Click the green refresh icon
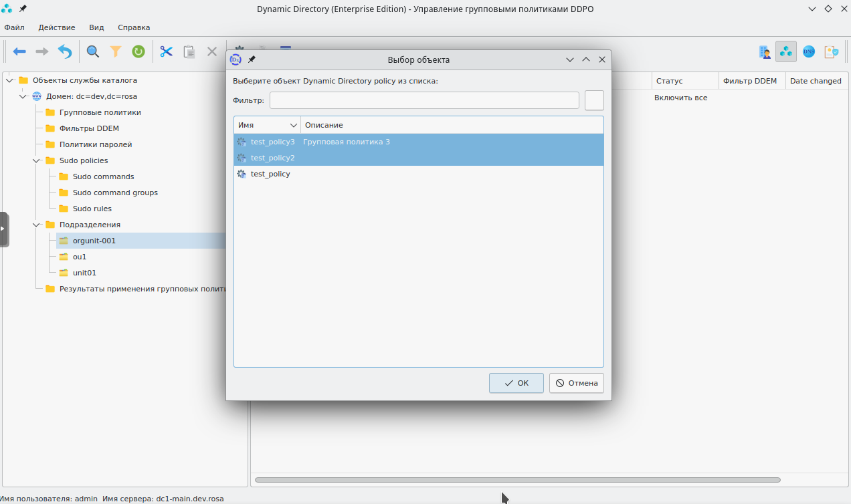 point(138,51)
